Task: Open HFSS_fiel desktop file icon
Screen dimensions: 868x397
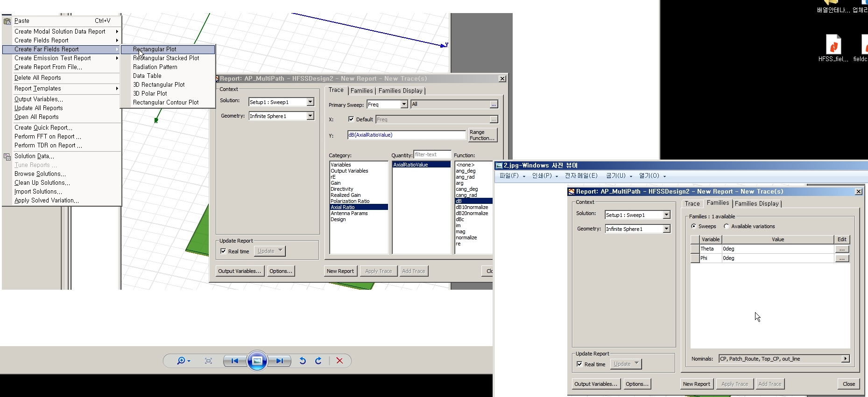Action: 833,46
